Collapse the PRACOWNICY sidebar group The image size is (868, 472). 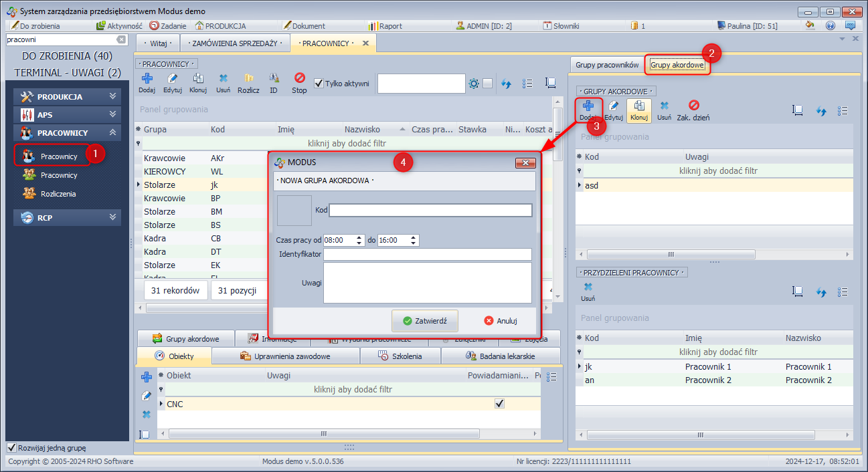(x=112, y=133)
